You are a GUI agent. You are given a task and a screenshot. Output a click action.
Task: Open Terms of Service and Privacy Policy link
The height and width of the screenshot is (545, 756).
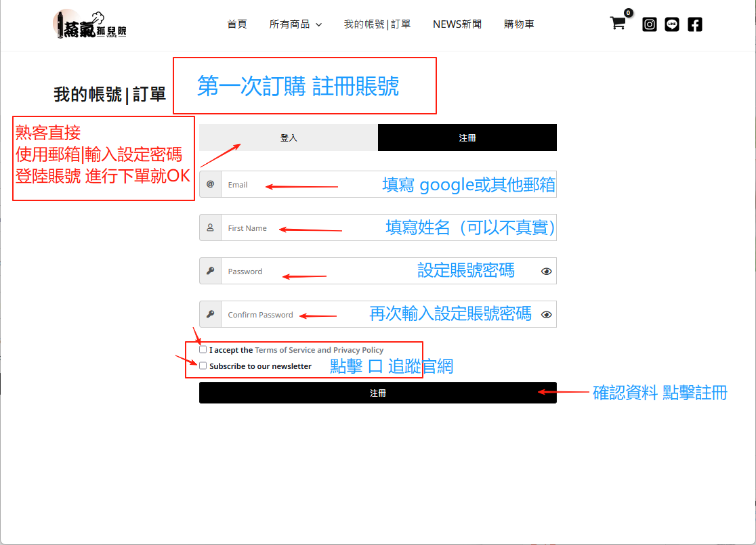pos(319,350)
